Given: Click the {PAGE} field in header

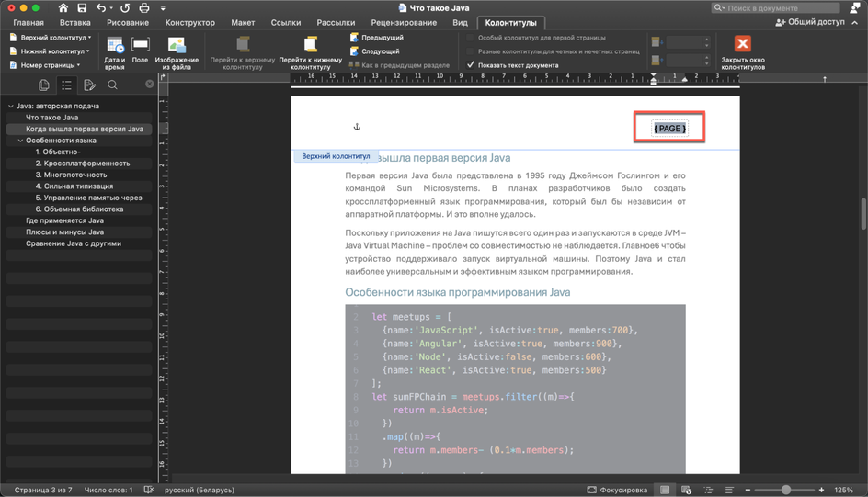Looking at the screenshot, I should point(669,129).
